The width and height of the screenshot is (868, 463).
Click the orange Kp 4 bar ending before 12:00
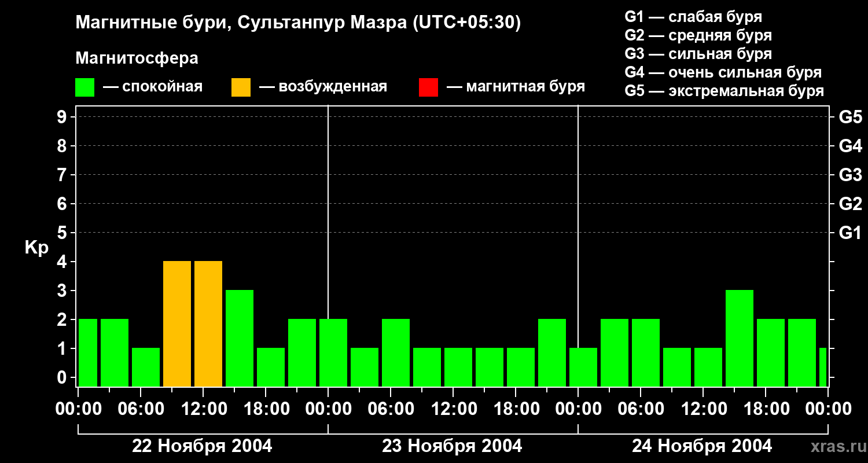point(177,324)
